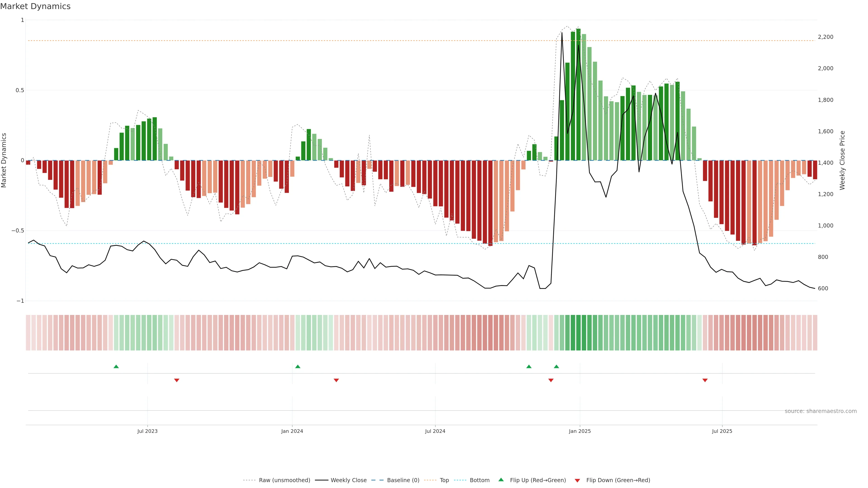Click the last red flip-down marker before Jul 2025
This screenshot has width=868, height=488.
pyautogui.click(x=705, y=380)
